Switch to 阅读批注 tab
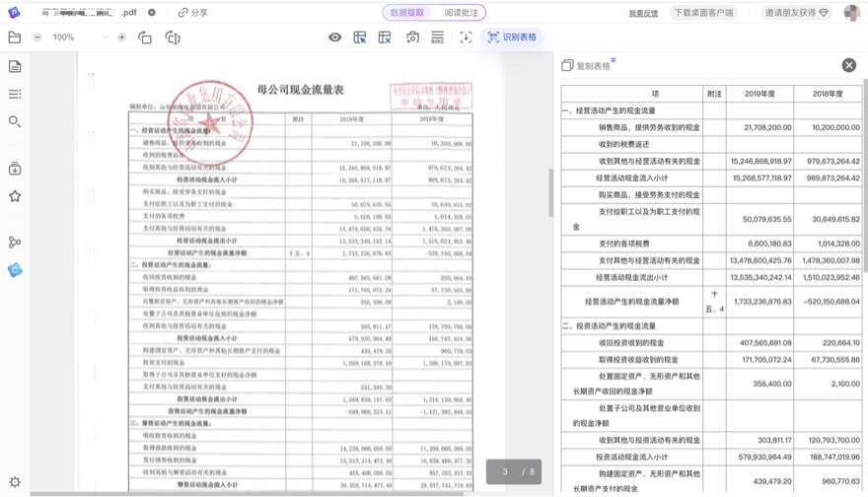Image resolution: width=868 pixels, height=497 pixels. click(x=461, y=12)
